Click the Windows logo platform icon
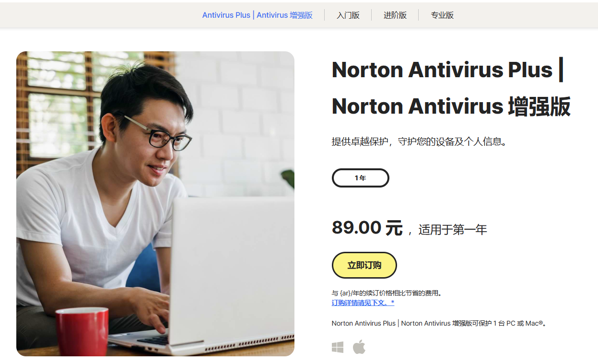Image resolution: width=598 pixels, height=364 pixels. 338,347
